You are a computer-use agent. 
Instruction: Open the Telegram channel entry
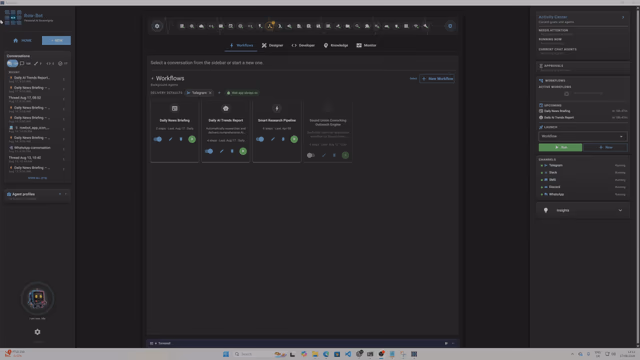point(583,165)
